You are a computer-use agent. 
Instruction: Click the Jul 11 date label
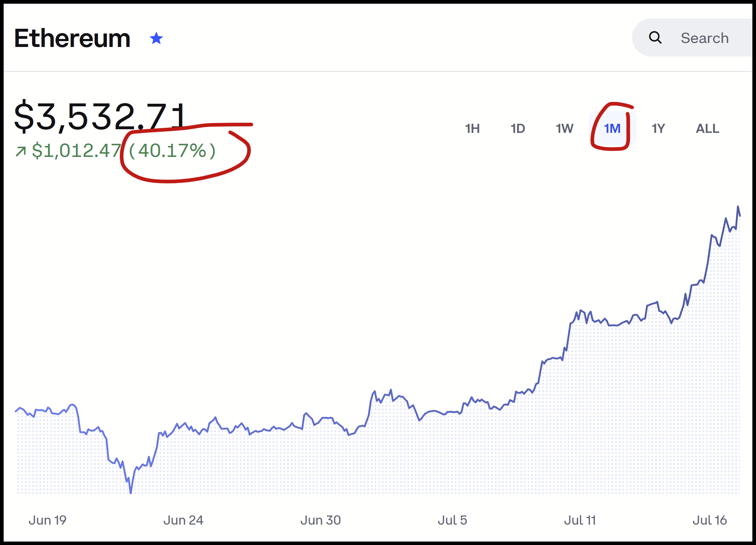pos(580,520)
